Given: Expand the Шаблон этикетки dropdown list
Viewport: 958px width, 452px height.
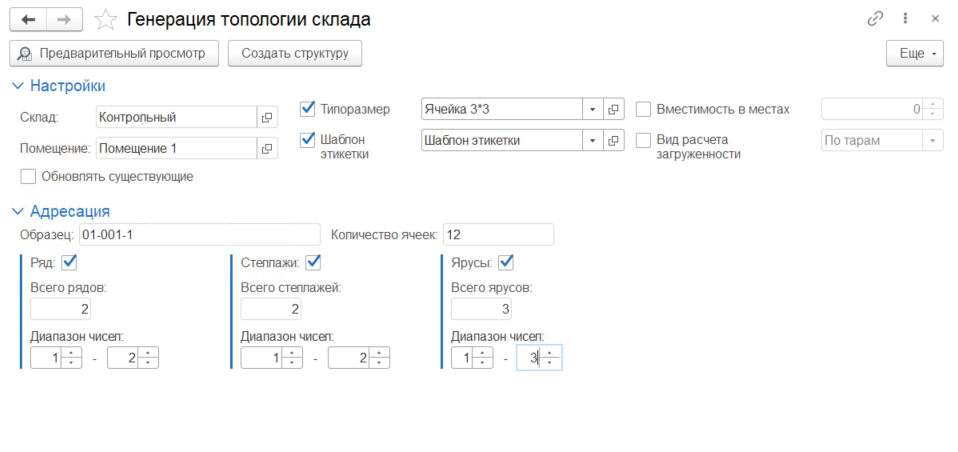Looking at the screenshot, I should 591,140.
